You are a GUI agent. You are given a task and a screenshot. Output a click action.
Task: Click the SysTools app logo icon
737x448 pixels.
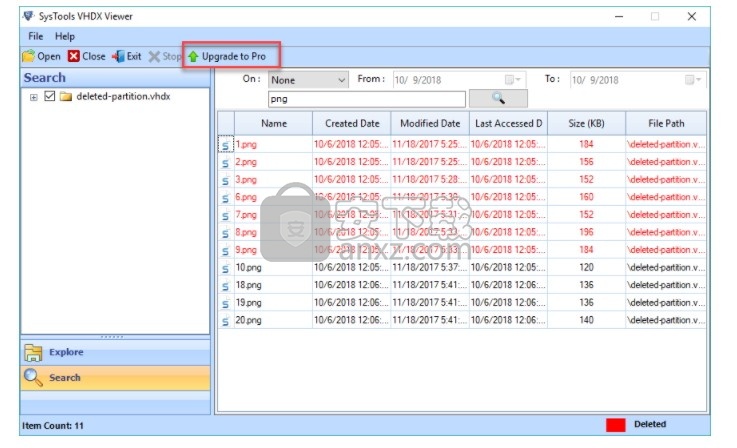[28, 16]
